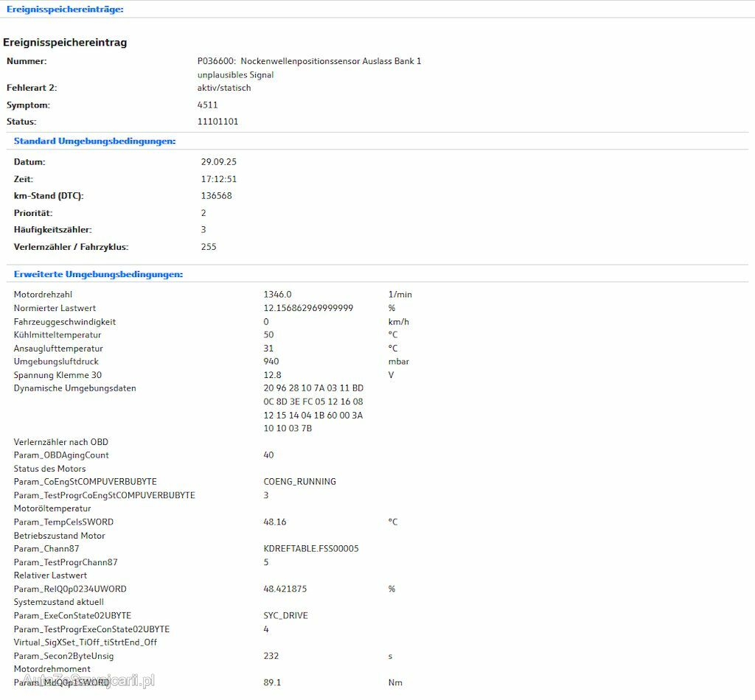The image size is (755, 700).
Task: Select fault code P036600 description text
Action: (309, 61)
